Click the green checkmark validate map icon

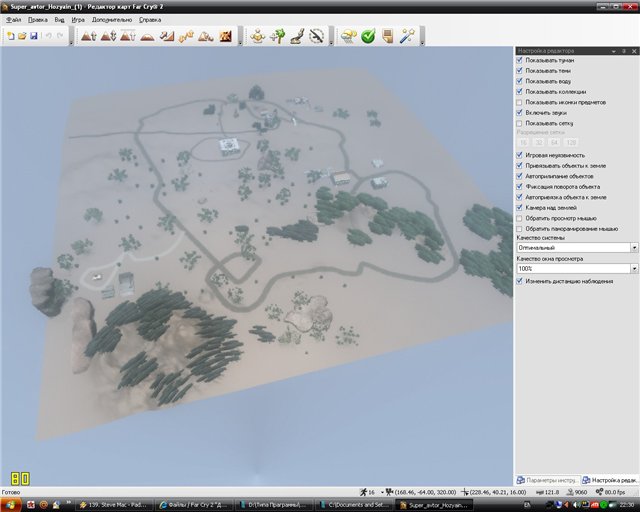click(x=367, y=36)
